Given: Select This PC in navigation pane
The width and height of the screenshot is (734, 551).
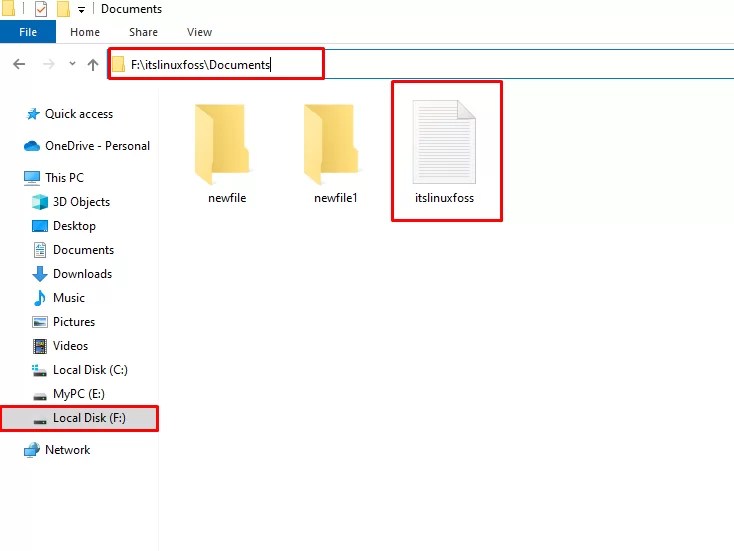Looking at the screenshot, I should pyautogui.click(x=64, y=177).
